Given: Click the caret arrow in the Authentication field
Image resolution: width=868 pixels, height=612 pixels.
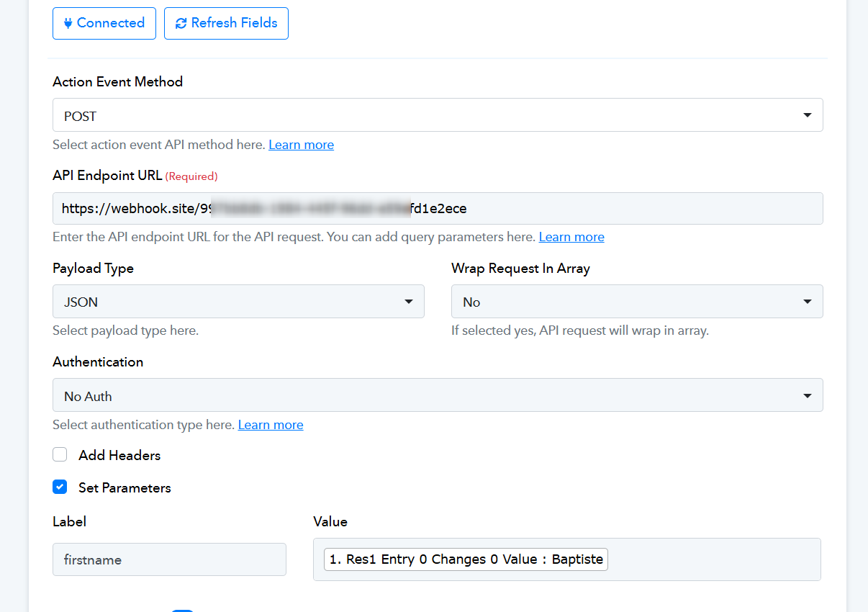Looking at the screenshot, I should coord(807,395).
